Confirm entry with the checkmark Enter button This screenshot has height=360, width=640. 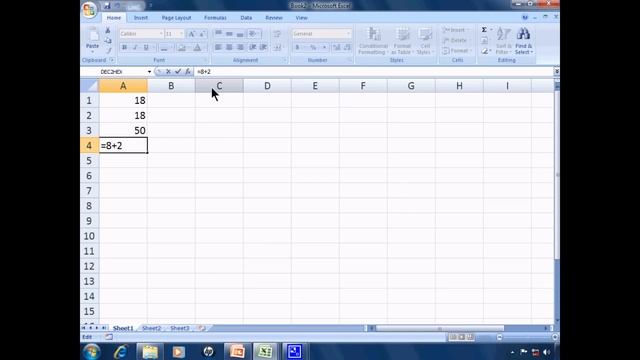[178, 71]
